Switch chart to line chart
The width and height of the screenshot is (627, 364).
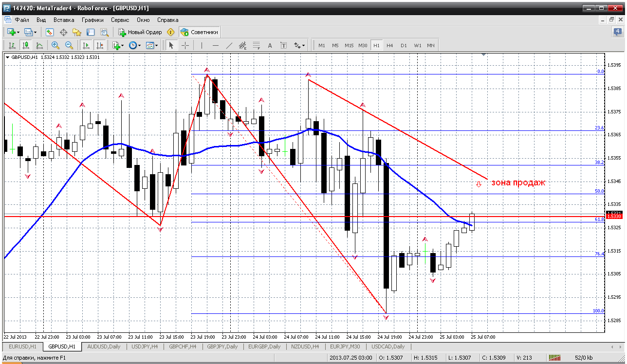coord(39,45)
